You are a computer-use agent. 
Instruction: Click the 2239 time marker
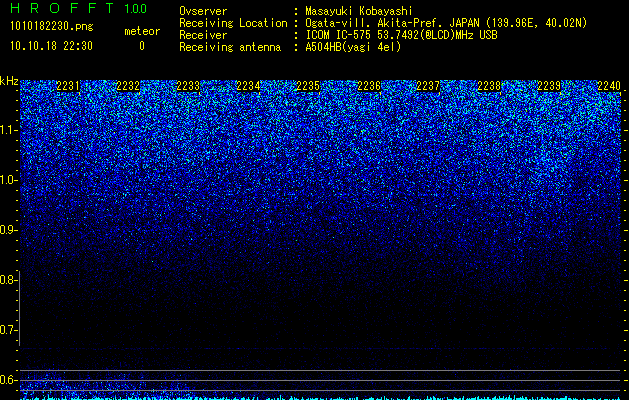pos(549,86)
